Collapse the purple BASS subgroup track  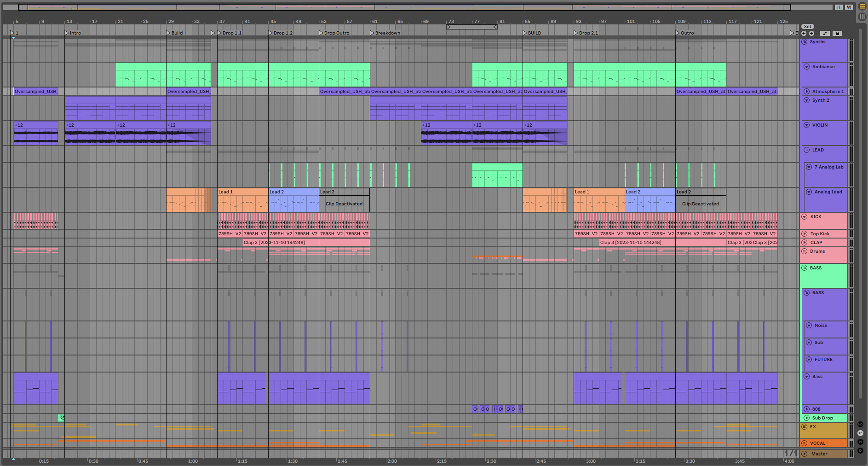[806, 293]
